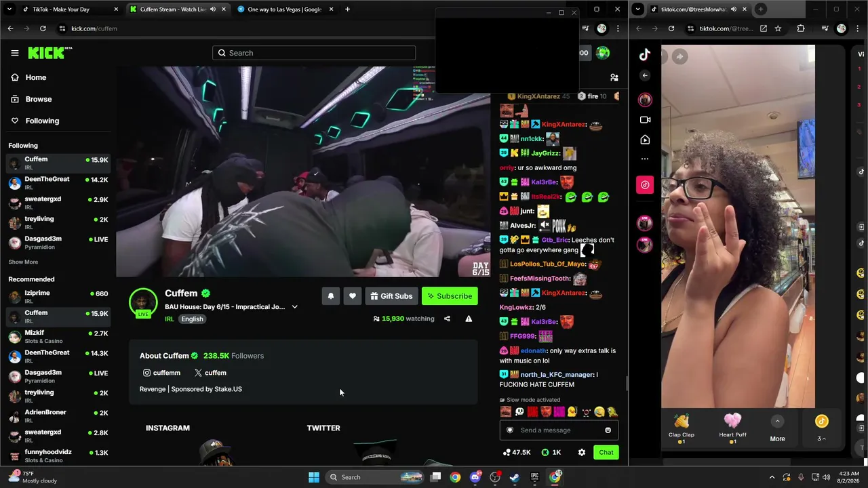Viewport: 868px width, 488px height.
Task: Select recommended channel AdrienBroner
Action: pos(58,416)
